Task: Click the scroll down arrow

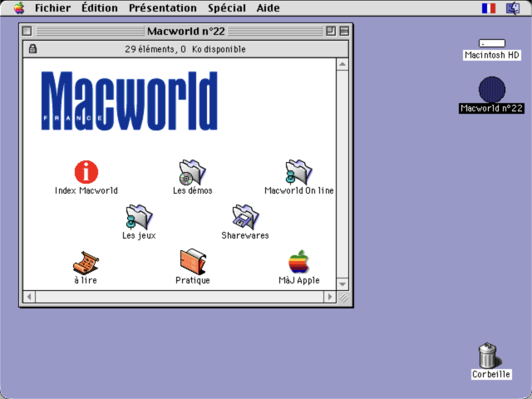Action: pos(342,284)
